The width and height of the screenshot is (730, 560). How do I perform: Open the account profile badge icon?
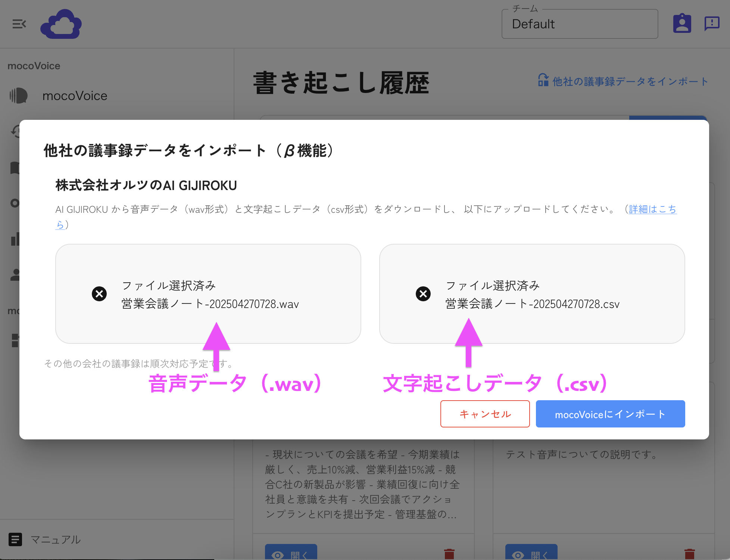682,24
